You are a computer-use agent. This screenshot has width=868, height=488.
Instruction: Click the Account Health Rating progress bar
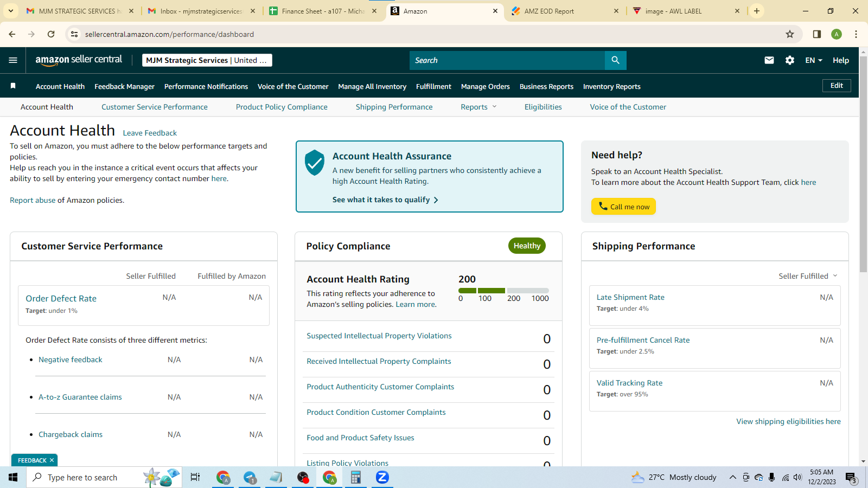(x=503, y=291)
